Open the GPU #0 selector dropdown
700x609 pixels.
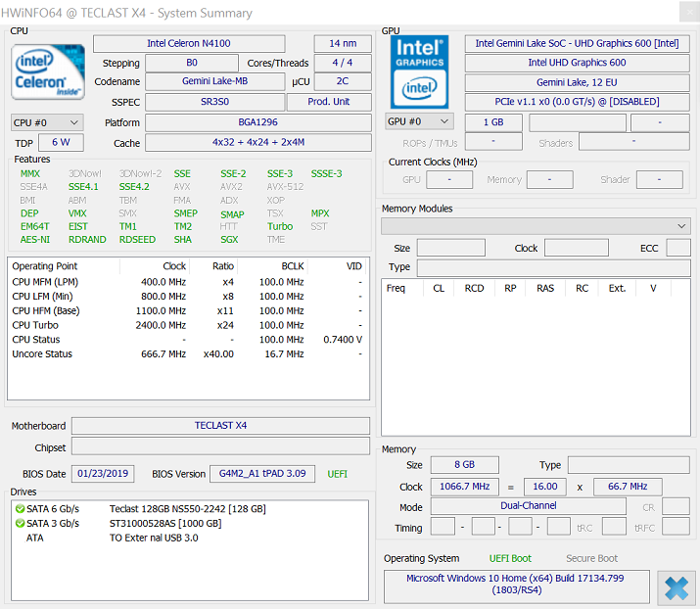[x=419, y=121]
